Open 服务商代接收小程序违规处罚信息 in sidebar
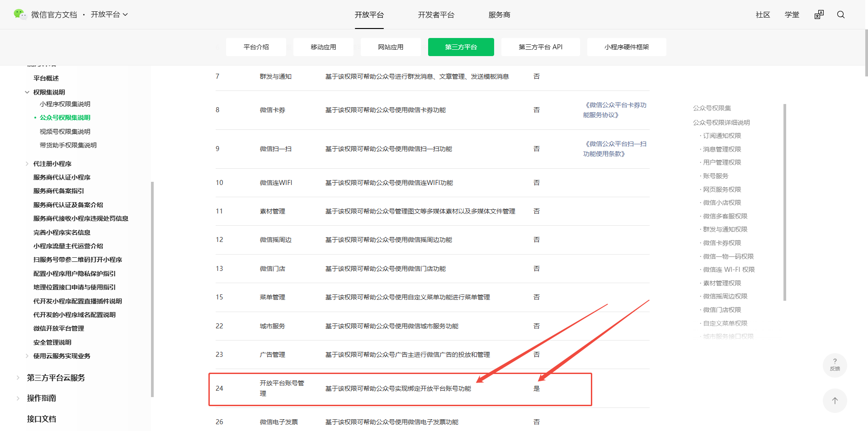Screen dimensions: 868x431 (81, 218)
